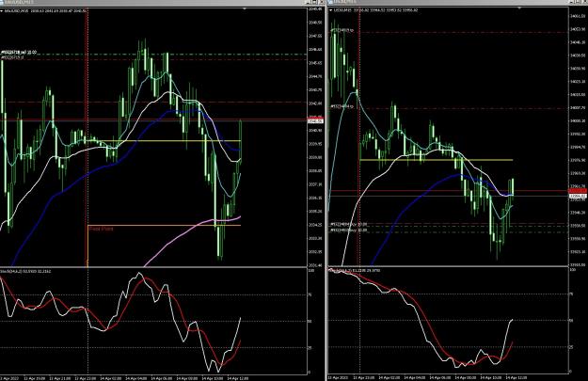Click the white price tag on right chart's scale
Screen dimensions: 588x381
click(578, 196)
